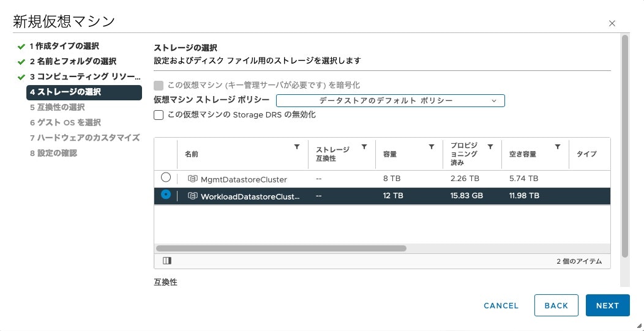644x331 pixels.
Task: Click the window resize grip corner
Action: coord(640,327)
